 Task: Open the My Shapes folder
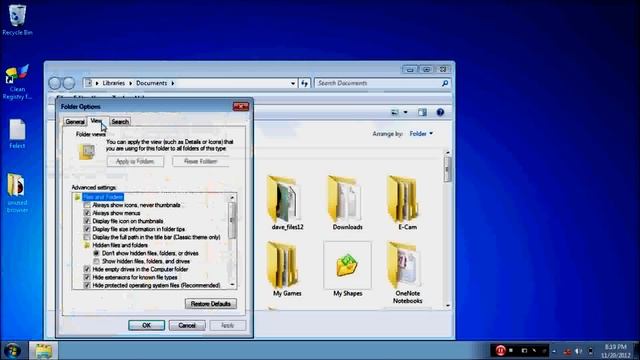pyautogui.click(x=347, y=269)
